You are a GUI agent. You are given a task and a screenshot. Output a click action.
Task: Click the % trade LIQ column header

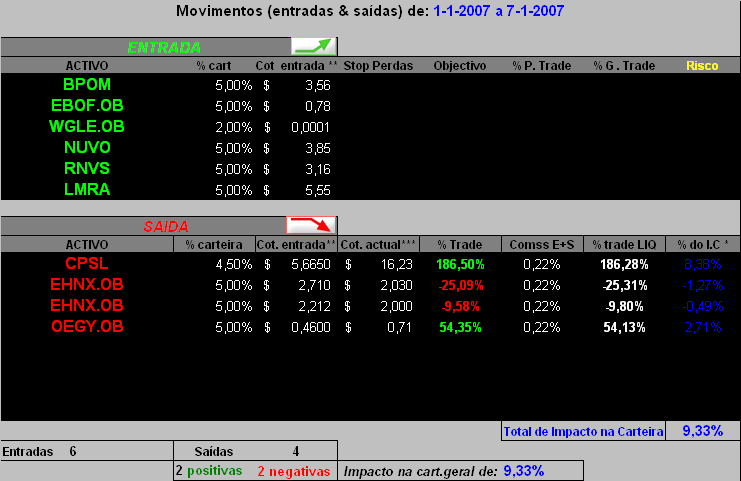click(x=624, y=245)
